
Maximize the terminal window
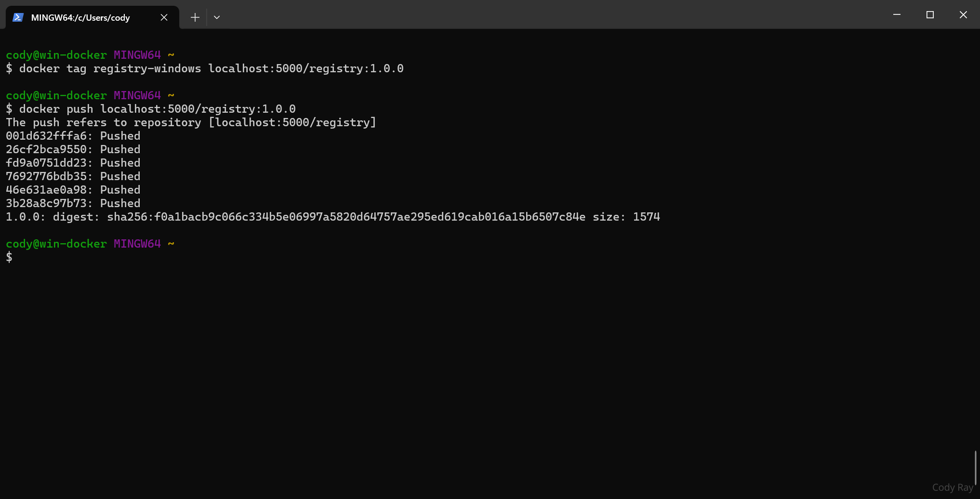[x=930, y=15]
